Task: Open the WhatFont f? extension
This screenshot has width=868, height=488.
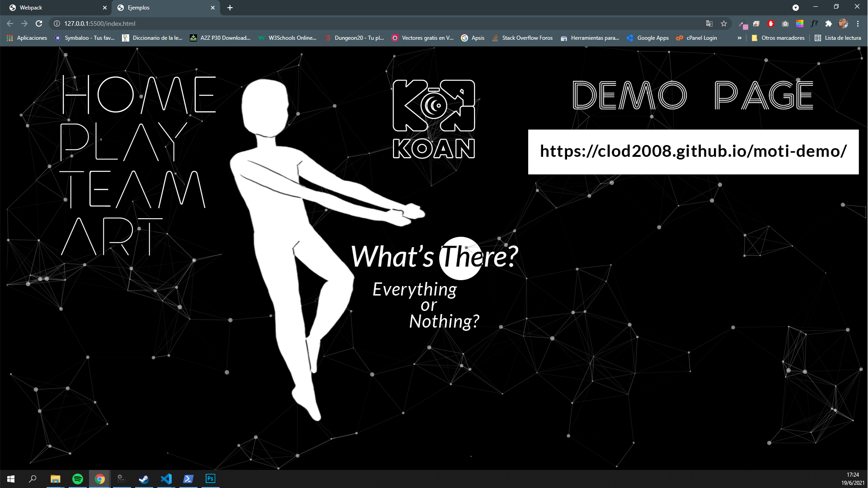Action: (x=815, y=23)
